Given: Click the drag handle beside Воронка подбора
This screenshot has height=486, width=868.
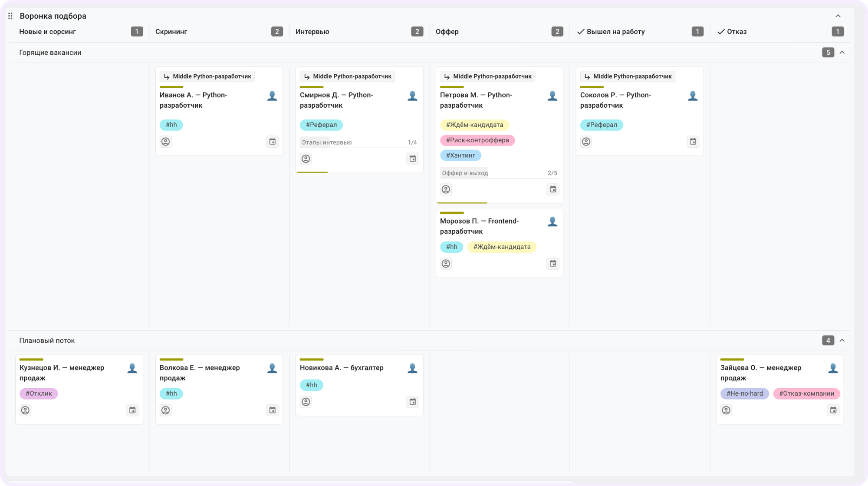Looking at the screenshot, I should pos(10,16).
